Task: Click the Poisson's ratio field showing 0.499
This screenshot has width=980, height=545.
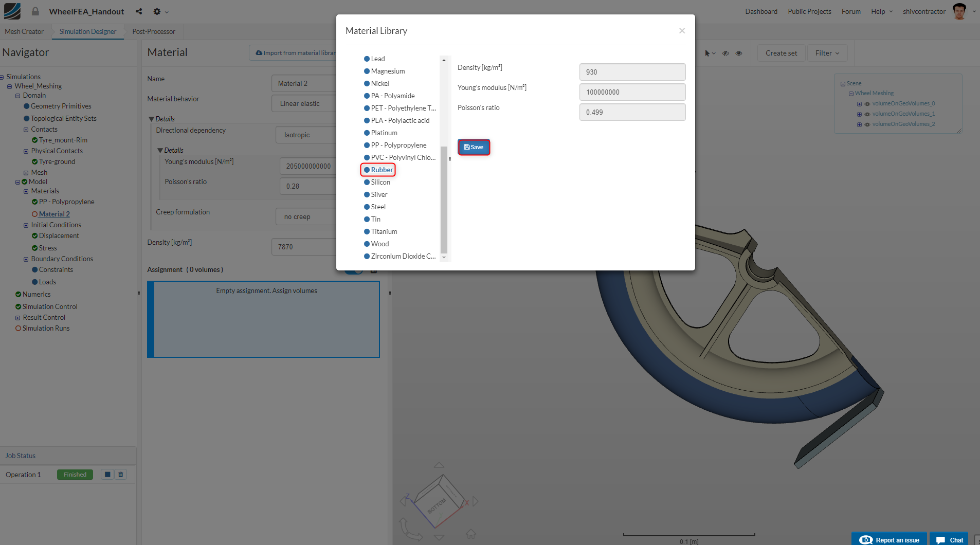Action: tap(632, 112)
